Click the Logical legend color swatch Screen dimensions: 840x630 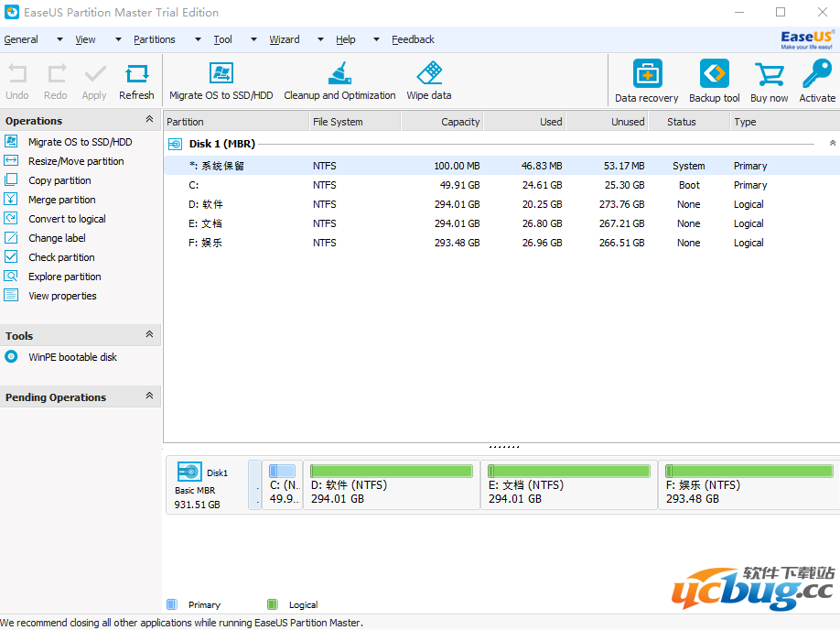coord(272,604)
